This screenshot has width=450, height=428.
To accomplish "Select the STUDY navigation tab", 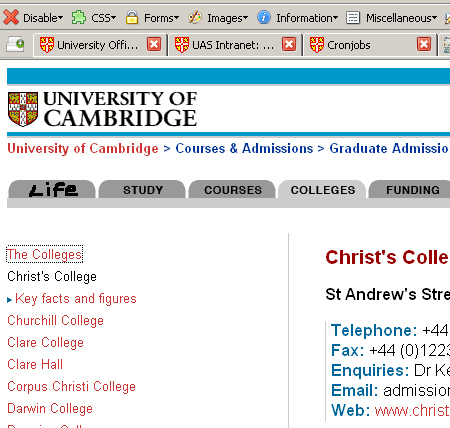I will pyautogui.click(x=142, y=190).
